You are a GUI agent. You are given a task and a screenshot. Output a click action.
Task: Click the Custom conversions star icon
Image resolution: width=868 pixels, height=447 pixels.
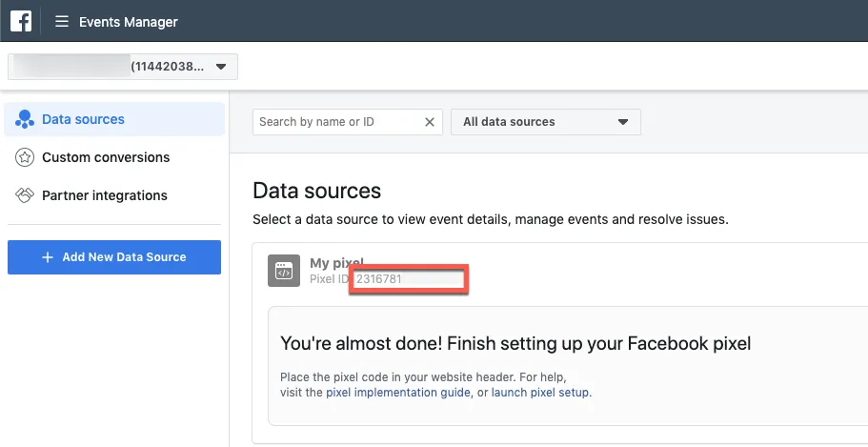tap(25, 157)
